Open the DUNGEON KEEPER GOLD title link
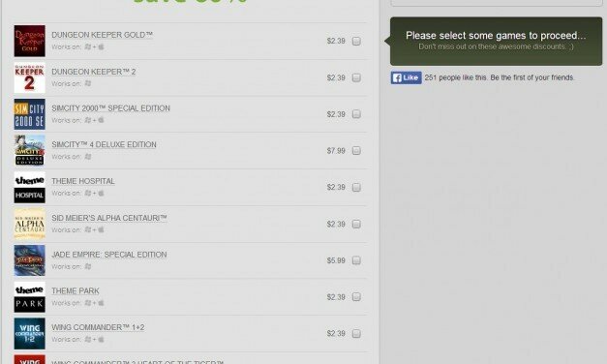This screenshot has width=607, height=364. pyautogui.click(x=103, y=35)
